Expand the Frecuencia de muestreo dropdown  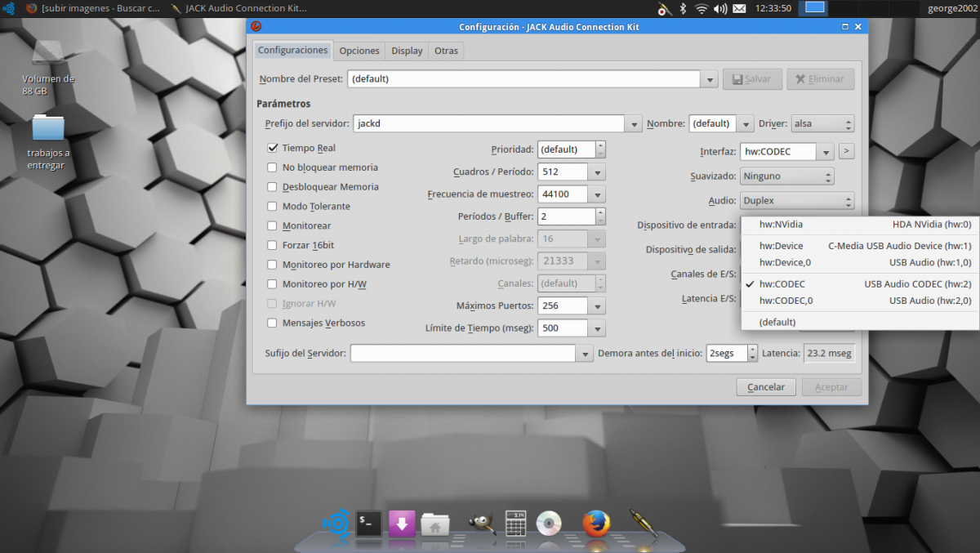click(x=598, y=194)
